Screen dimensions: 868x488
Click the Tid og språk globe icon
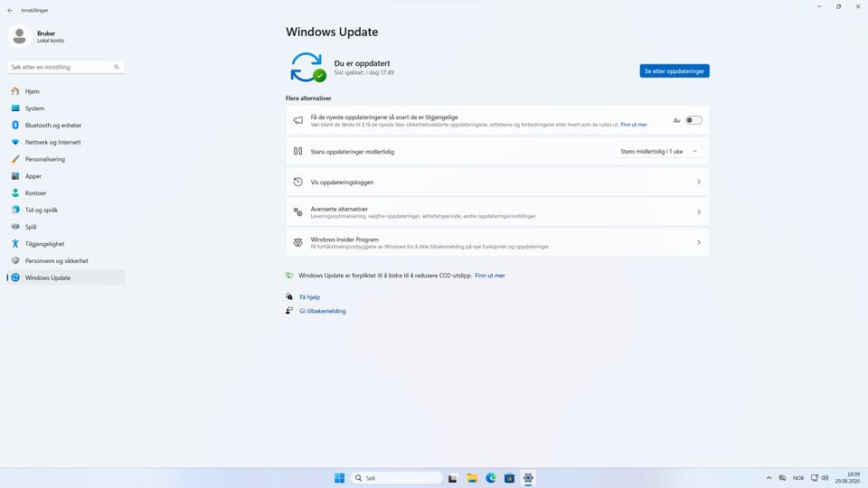click(15, 210)
